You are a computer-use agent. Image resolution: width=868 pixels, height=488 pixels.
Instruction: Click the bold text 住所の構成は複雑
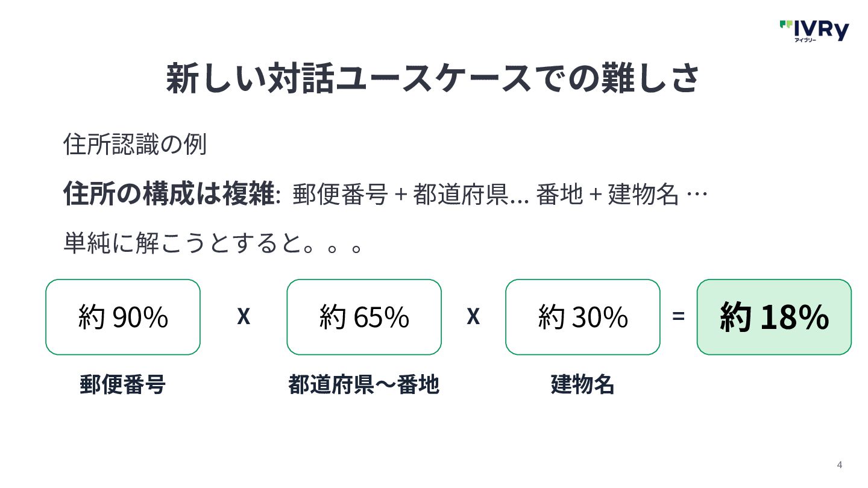tap(169, 195)
